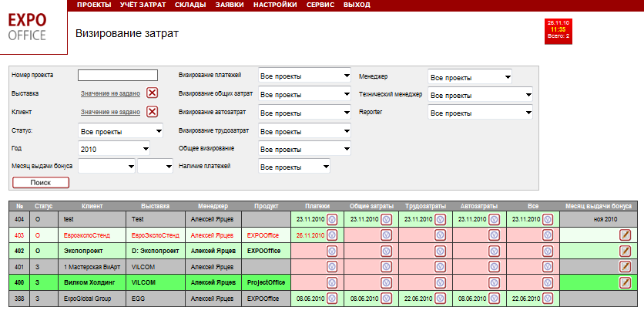Screen dimensions: 644x314
Task: Click edit pencil icon for project 403
Action: pyautogui.click(x=626, y=235)
